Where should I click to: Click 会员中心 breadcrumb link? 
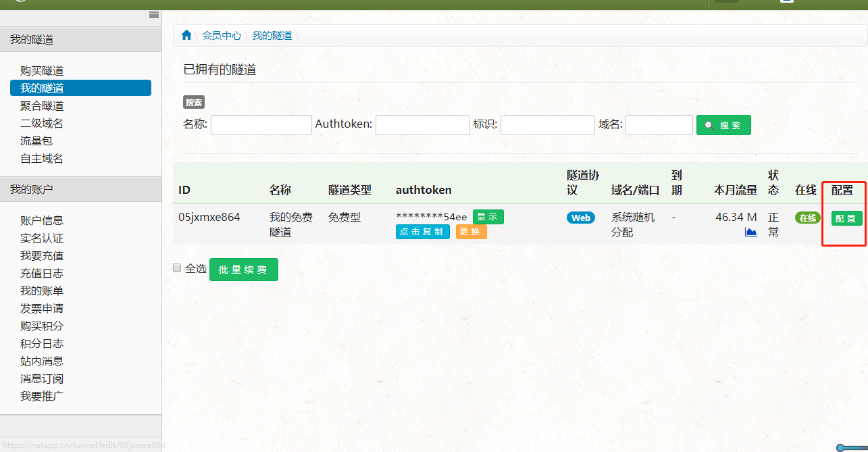[222, 35]
